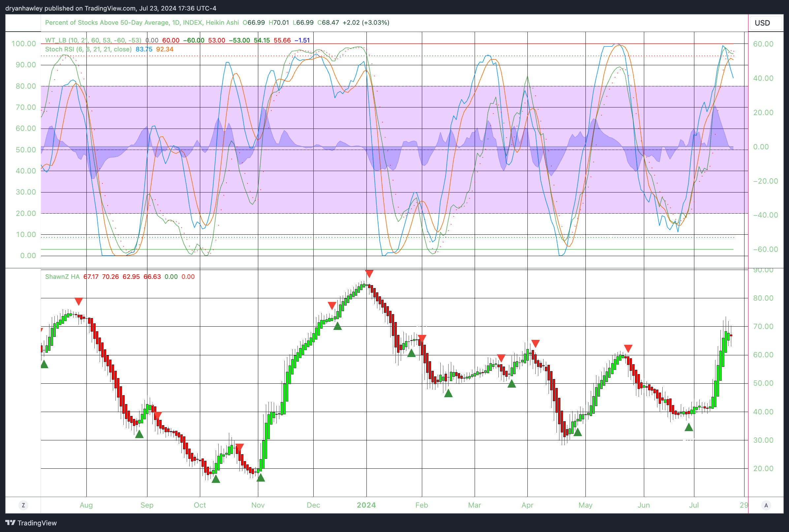
Task: Click the red down-triangle marker in mid-March
Action: [x=501, y=358]
